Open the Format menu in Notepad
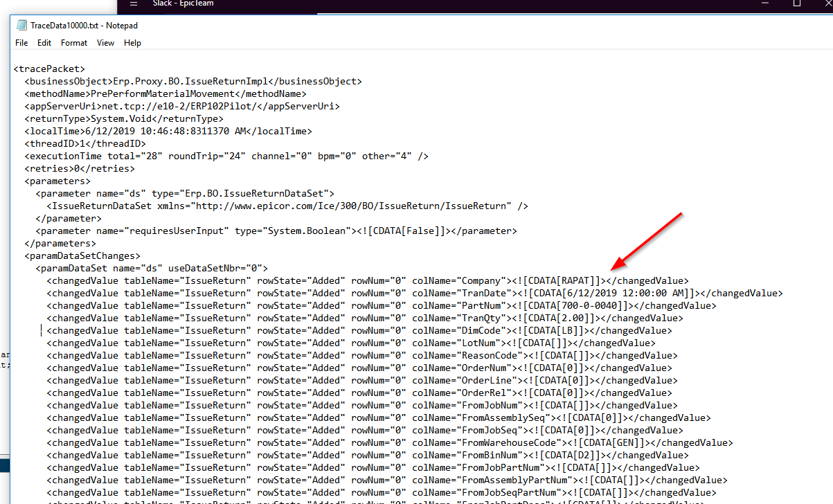The height and width of the screenshot is (504, 833). click(x=74, y=43)
